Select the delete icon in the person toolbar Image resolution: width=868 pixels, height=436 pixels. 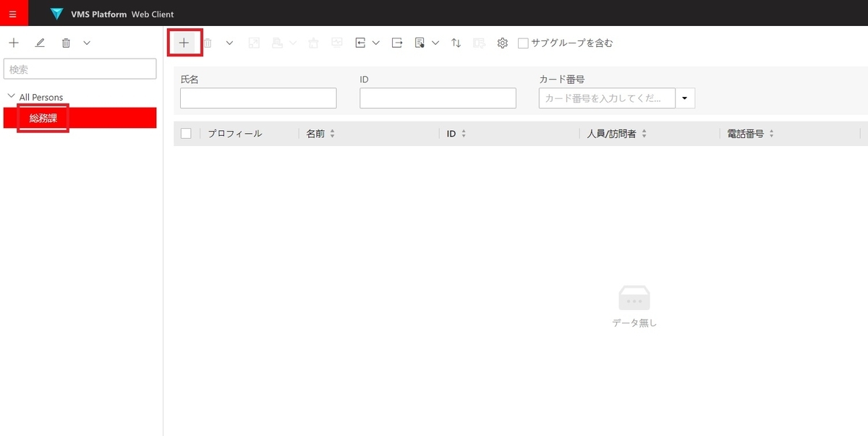click(208, 43)
